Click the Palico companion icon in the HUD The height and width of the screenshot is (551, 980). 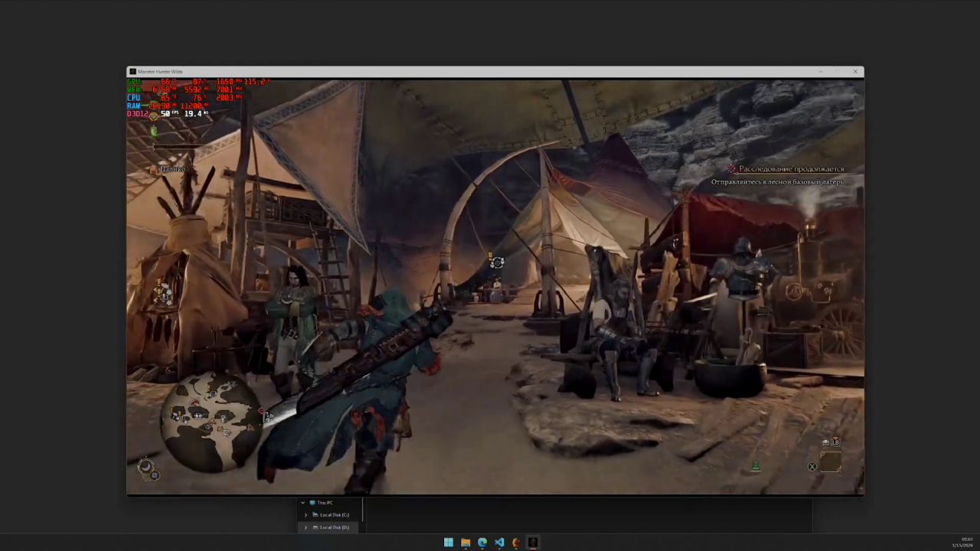point(154,169)
